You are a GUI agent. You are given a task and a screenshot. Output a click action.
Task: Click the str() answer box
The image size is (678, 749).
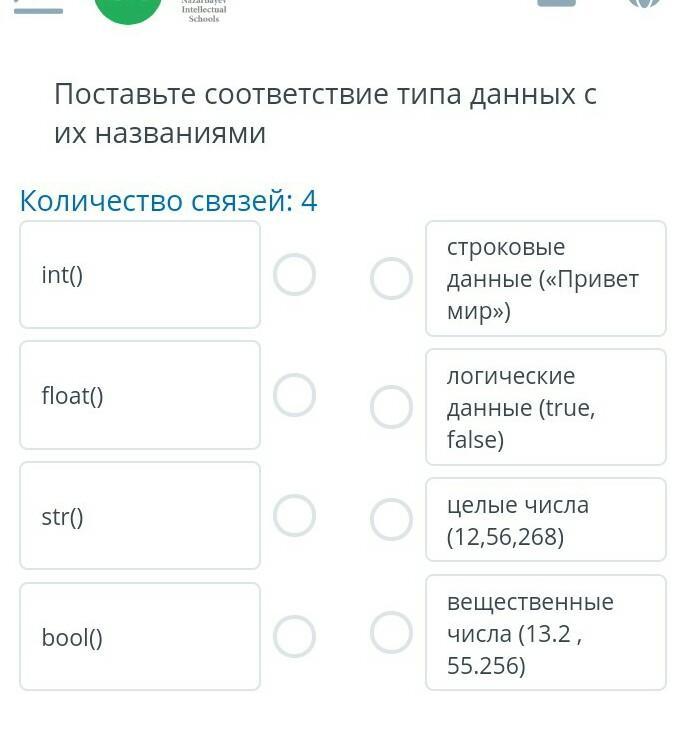140,516
